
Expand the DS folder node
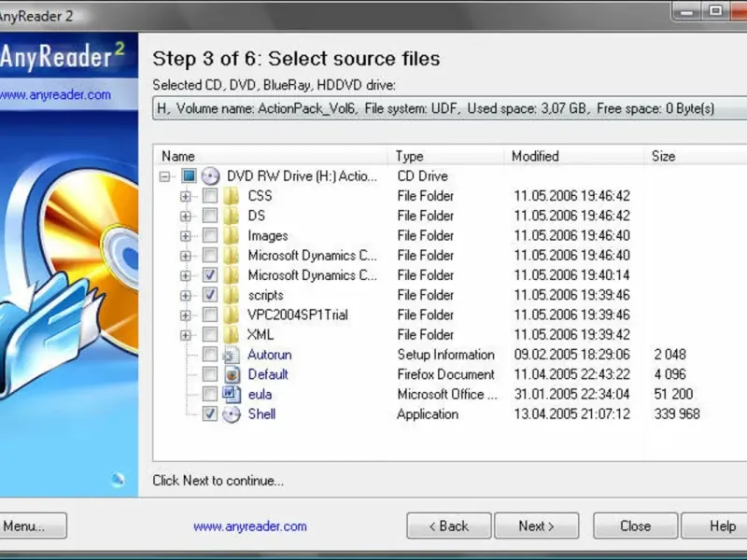185,217
